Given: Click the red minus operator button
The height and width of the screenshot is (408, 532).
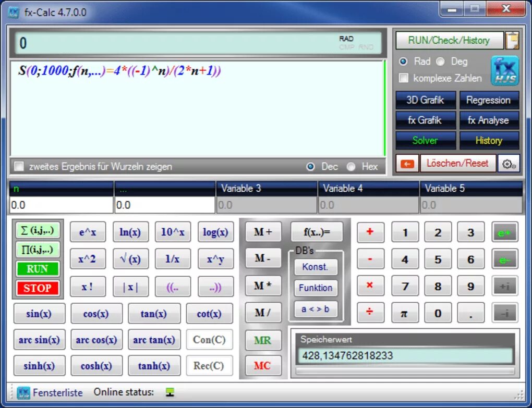Looking at the screenshot, I should [x=370, y=259].
